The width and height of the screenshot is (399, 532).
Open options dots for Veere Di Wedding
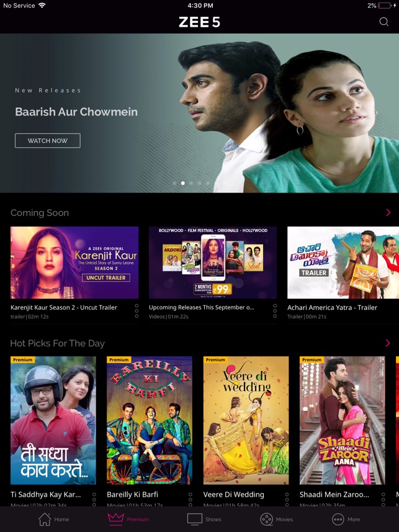click(x=287, y=499)
